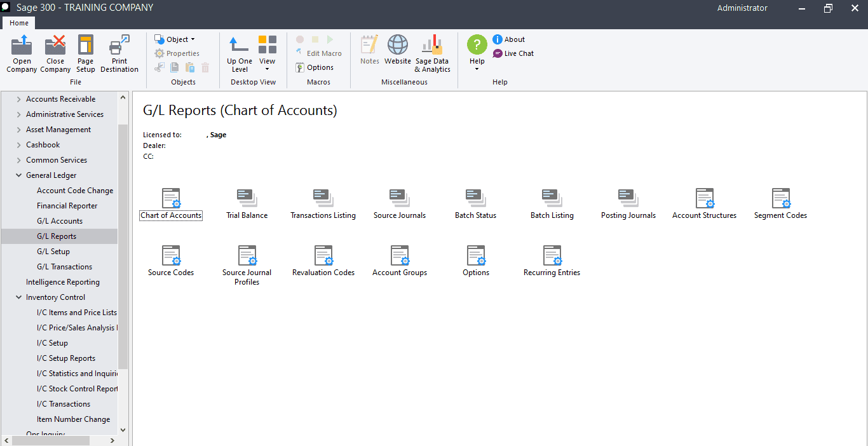Select Financial Reporter in the tree
The height and width of the screenshot is (446, 868).
point(67,206)
